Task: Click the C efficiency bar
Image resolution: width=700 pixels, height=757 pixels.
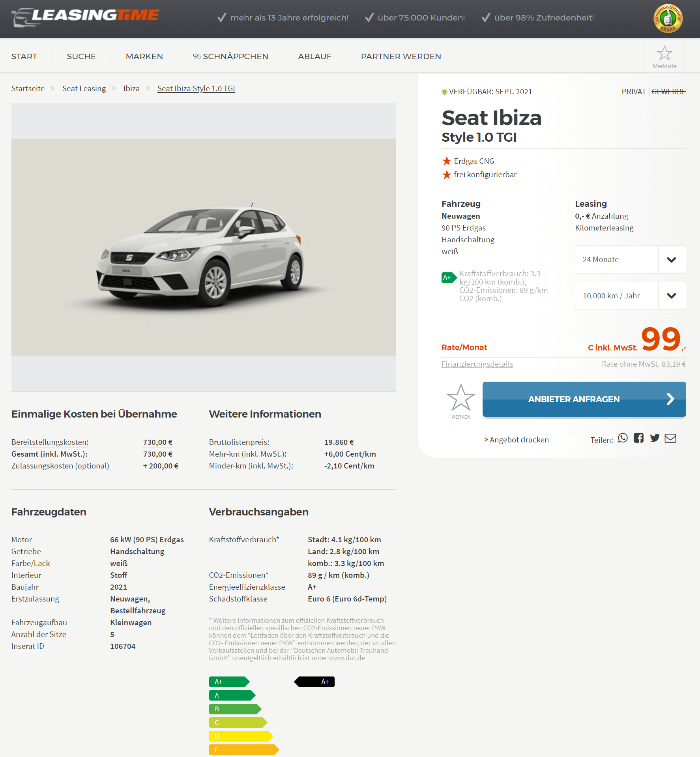Action: tap(238, 723)
